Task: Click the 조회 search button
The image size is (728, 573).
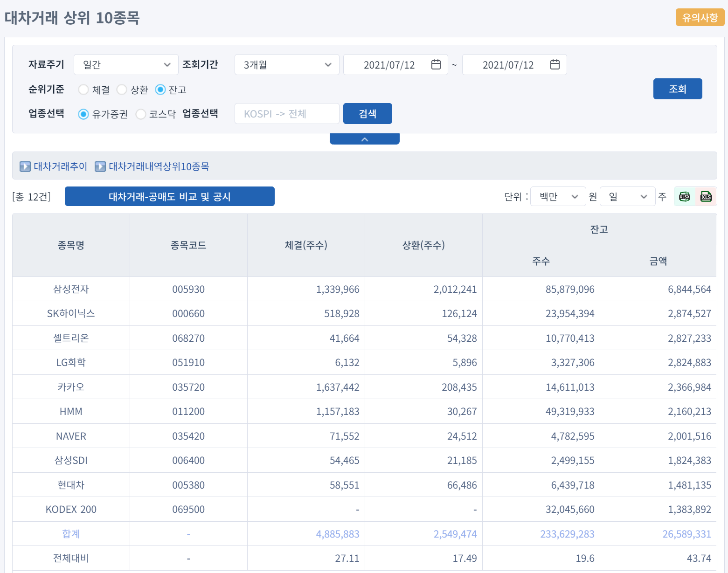Action: (677, 89)
